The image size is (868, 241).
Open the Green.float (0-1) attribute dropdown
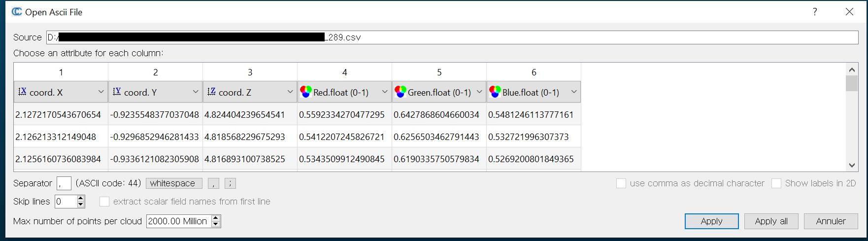pyautogui.click(x=439, y=92)
